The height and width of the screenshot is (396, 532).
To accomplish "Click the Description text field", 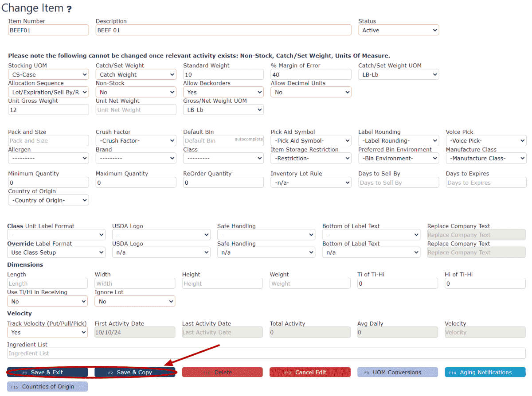I will (223, 31).
